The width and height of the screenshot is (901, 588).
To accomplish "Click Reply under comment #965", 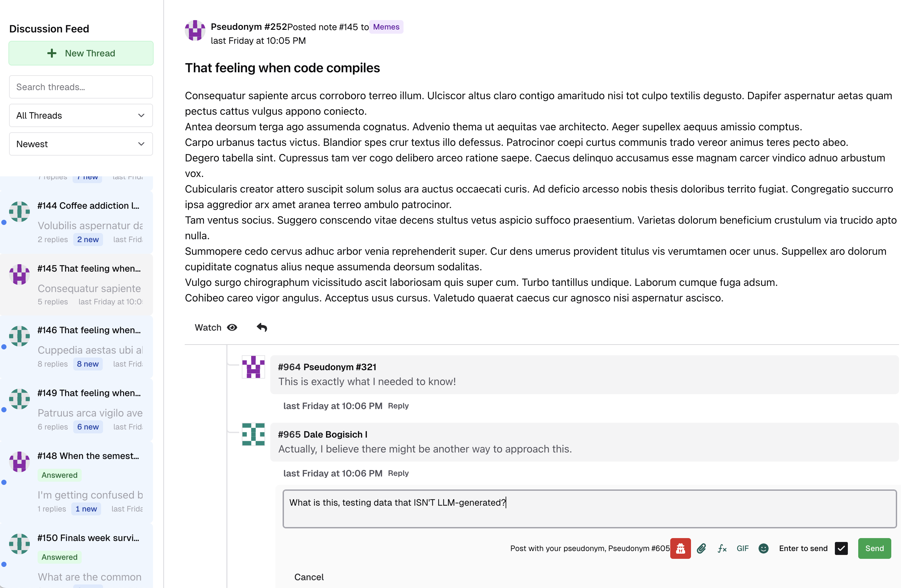I will pos(398,473).
